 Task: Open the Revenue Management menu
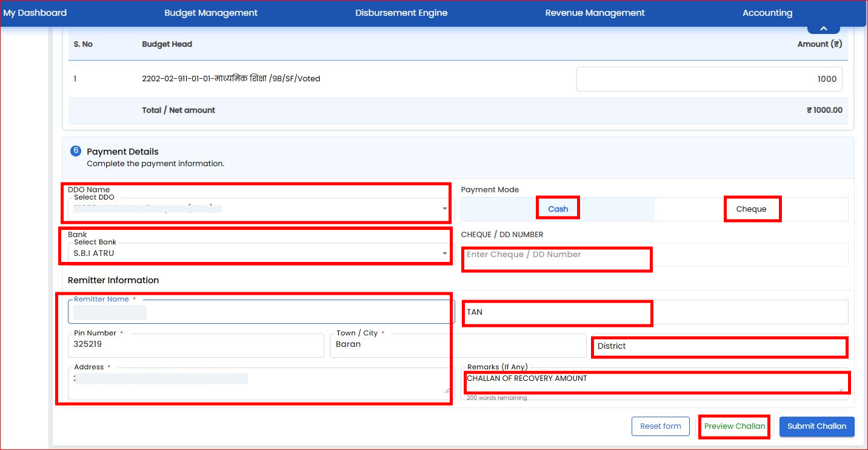click(595, 13)
